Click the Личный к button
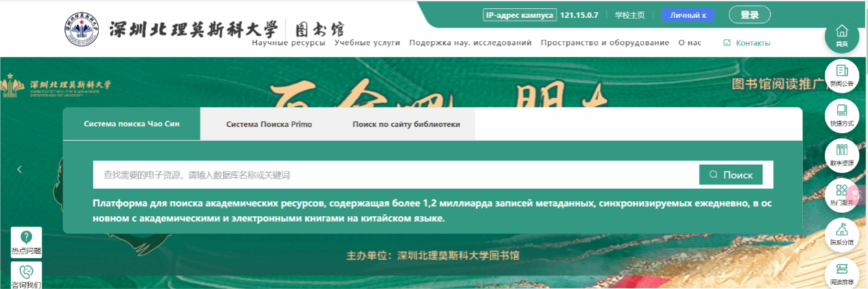The height and width of the screenshot is (289, 868). 688,14
